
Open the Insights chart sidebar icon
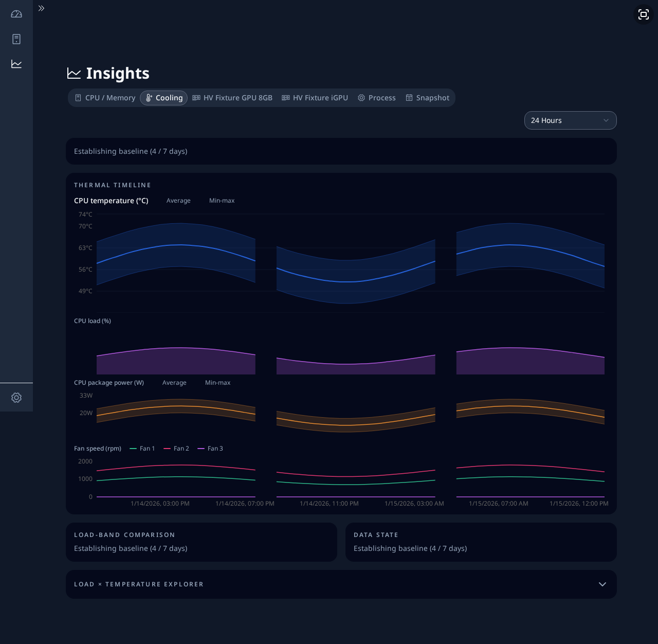(x=16, y=64)
